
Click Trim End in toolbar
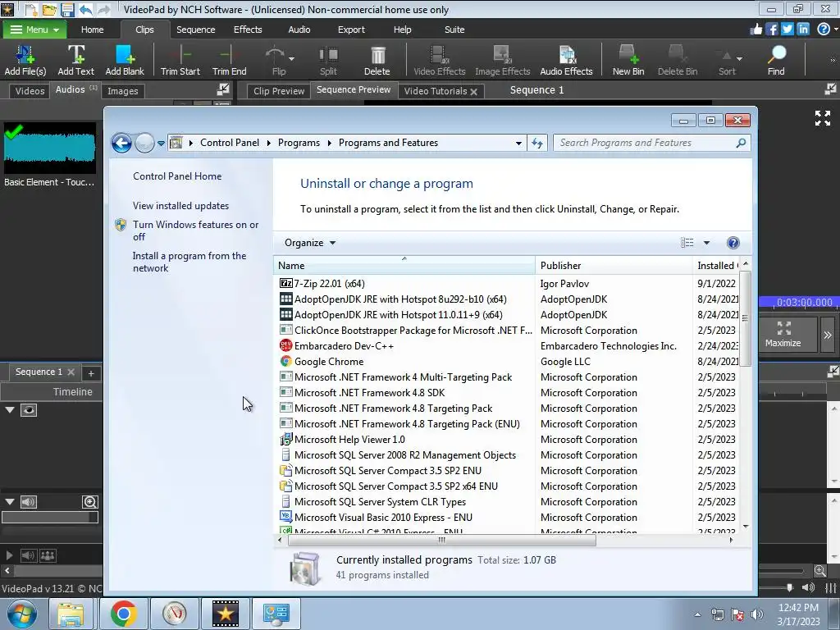230,60
